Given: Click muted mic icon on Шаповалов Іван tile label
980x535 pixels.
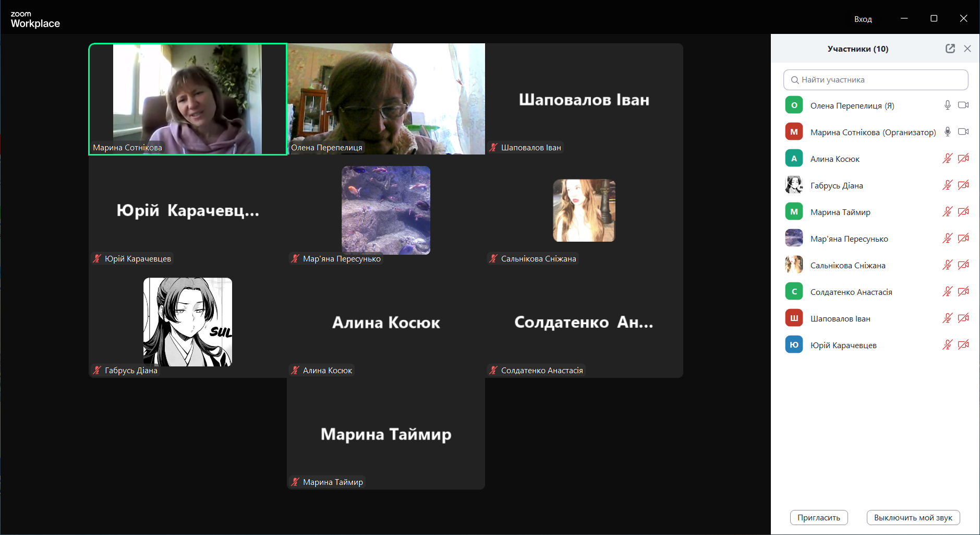Looking at the screenshot, I should point(493,147).
